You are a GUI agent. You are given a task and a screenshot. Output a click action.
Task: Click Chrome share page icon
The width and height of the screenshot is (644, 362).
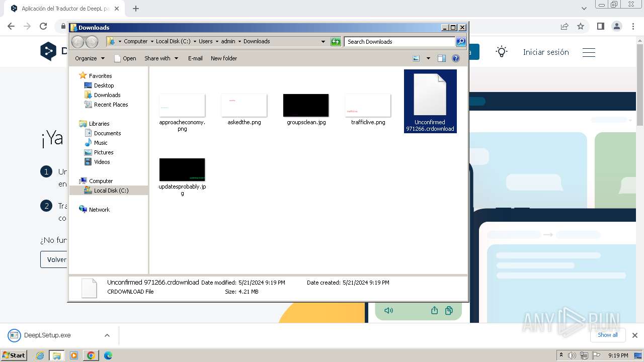[x=565, y=26]
